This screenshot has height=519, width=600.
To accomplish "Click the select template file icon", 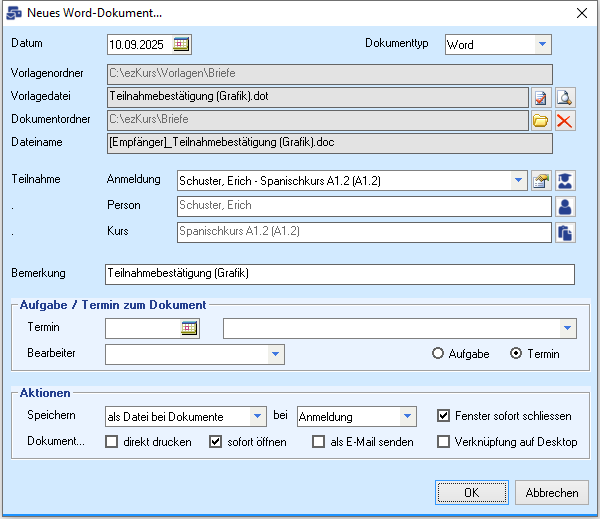I will (541, 97).
